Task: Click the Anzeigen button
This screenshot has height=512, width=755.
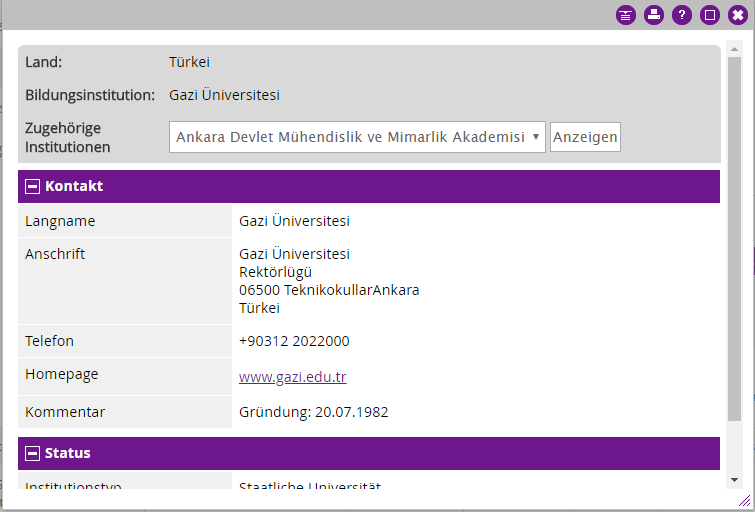Action: [x=585, y=137]
